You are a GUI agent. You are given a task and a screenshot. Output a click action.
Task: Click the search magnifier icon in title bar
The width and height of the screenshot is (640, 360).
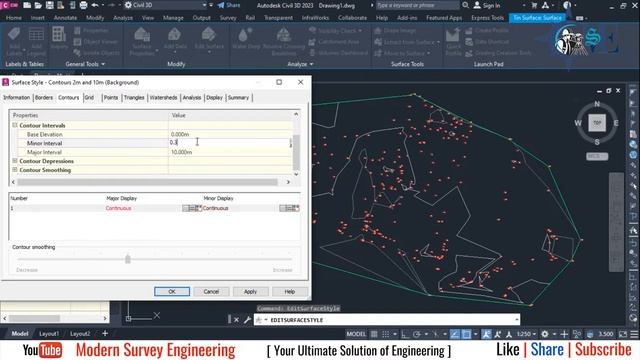465,5
